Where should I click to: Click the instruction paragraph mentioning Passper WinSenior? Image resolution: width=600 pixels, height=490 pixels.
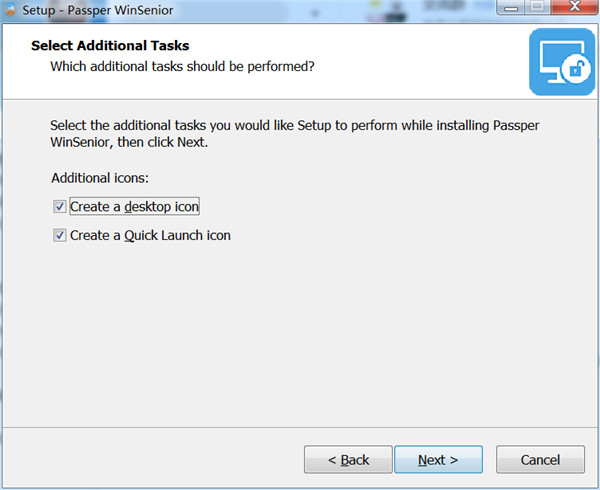point(295,133)
